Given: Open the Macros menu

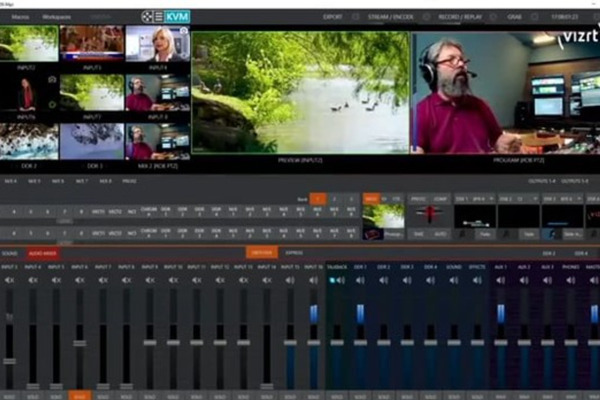Looking at the screenshot, I should [x=20, y=17].
